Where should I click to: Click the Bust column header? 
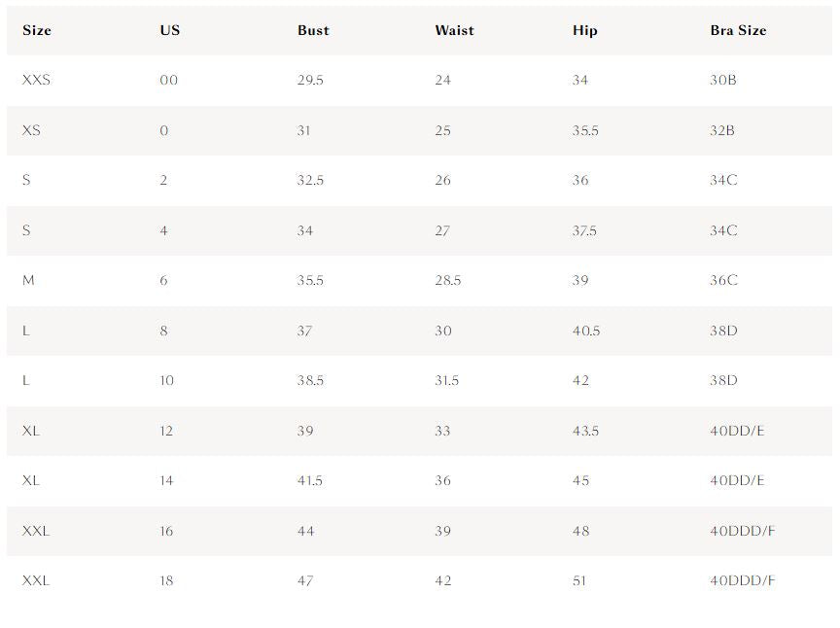click(x=313, y=30)
